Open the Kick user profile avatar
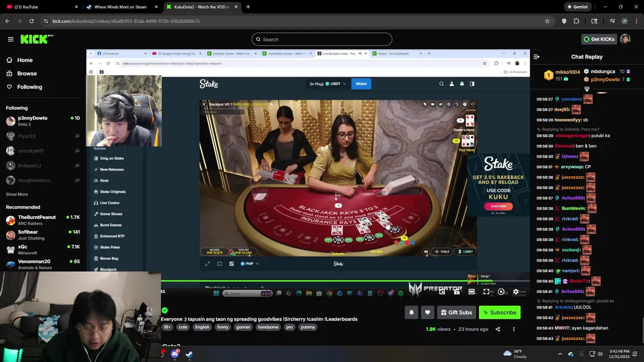The height and width of the screenshot is (362, 644). tap(625, 39)
